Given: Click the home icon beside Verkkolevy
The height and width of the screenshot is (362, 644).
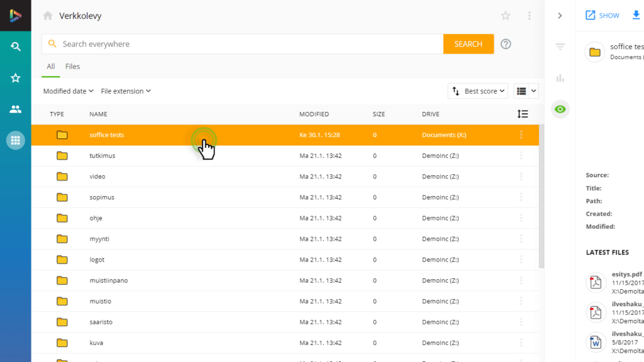Looking at the screenshot, I should click(48, 16).
